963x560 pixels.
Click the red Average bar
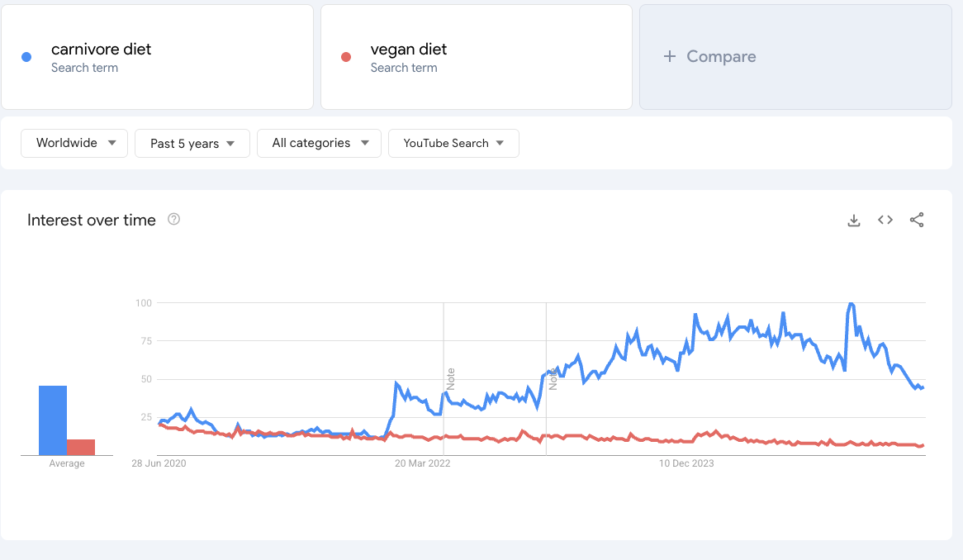pyautogui.click(x=82, y=446)
